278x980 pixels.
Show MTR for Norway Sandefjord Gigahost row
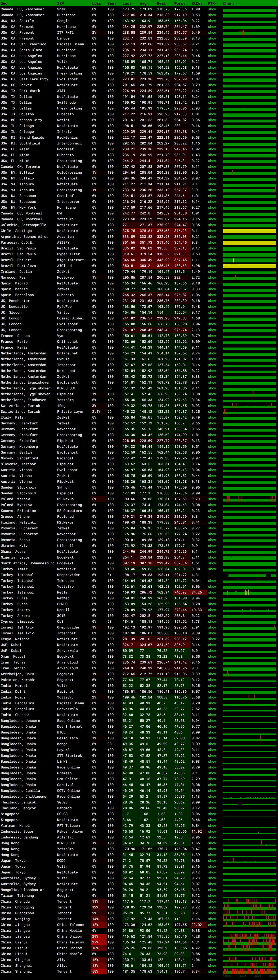tap(212, 458)
